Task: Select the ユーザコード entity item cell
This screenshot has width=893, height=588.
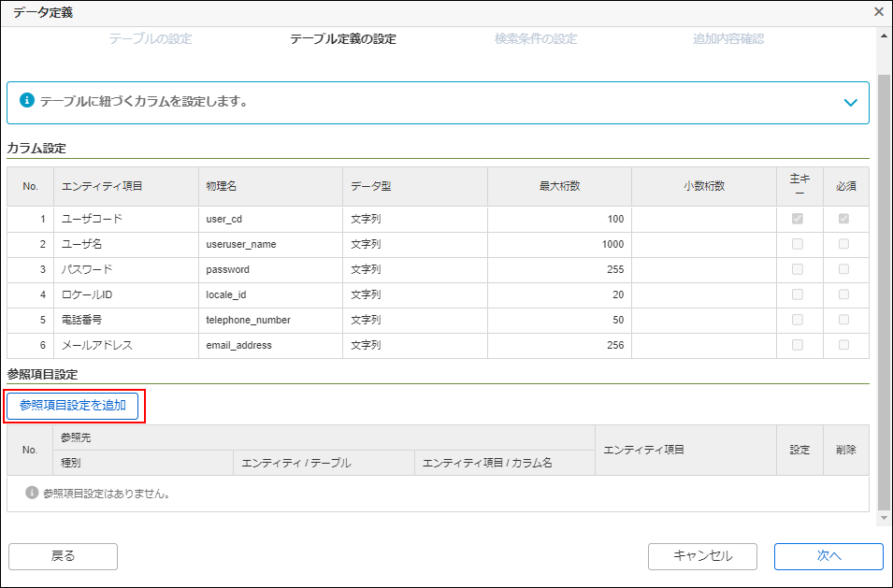Action: pyautogui.click(x=126, y=219)
